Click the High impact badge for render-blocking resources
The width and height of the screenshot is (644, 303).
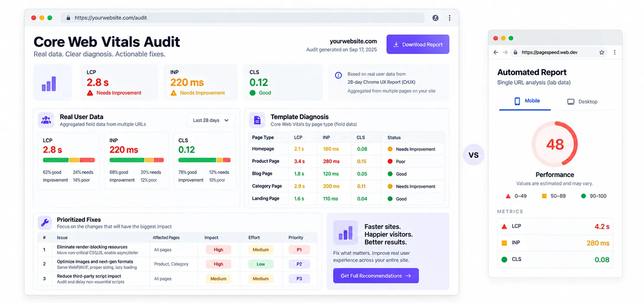pyautogui.click(x=219, y=250)
